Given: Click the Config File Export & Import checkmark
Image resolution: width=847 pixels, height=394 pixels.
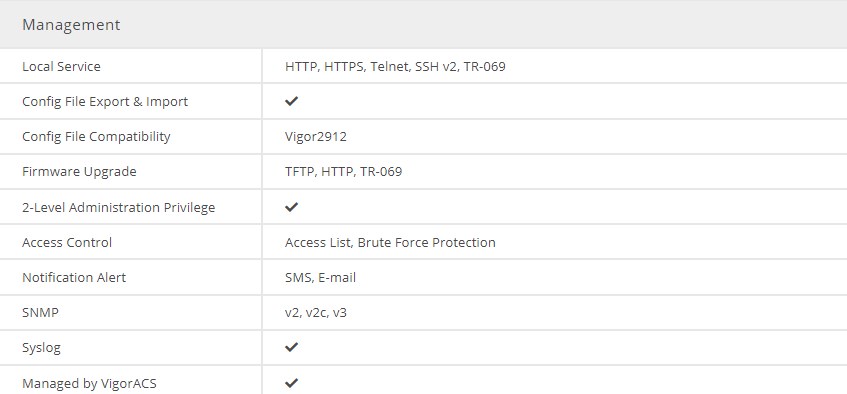Looking at the screenshot, I should (292, 101).
